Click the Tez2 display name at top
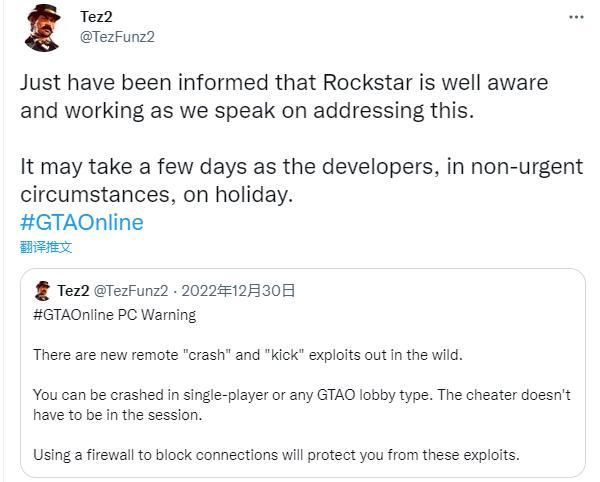 tap(96, 16)
